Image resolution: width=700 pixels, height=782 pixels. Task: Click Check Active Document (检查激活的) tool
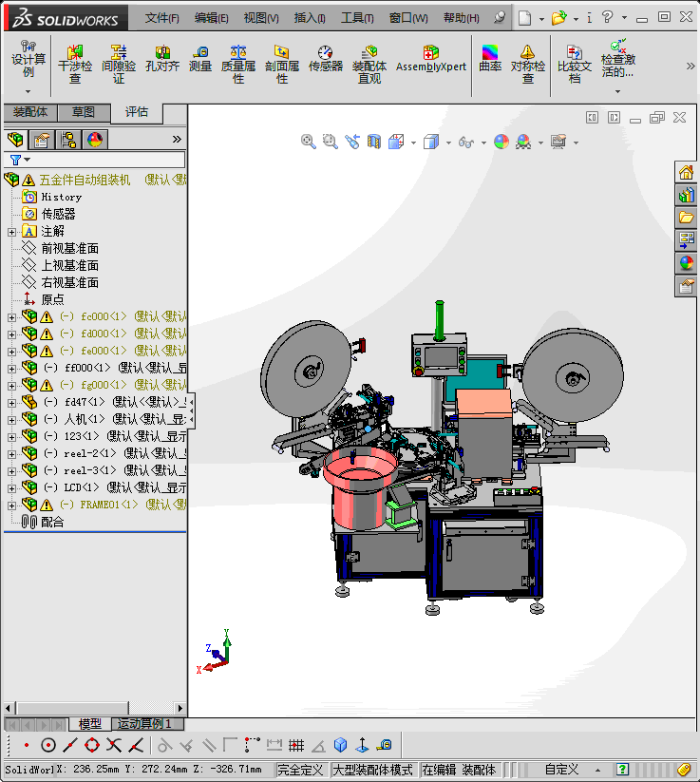pos(618,60)
